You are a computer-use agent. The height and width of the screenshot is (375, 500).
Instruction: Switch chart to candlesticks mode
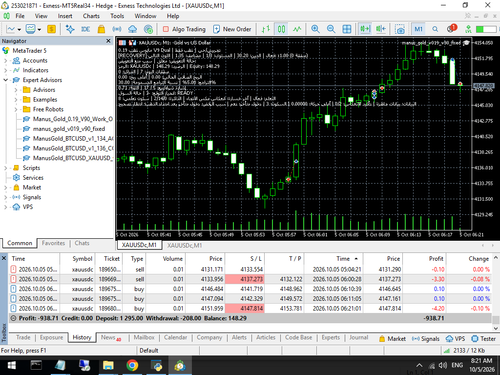pyautogui.click(x=281, y=29)
